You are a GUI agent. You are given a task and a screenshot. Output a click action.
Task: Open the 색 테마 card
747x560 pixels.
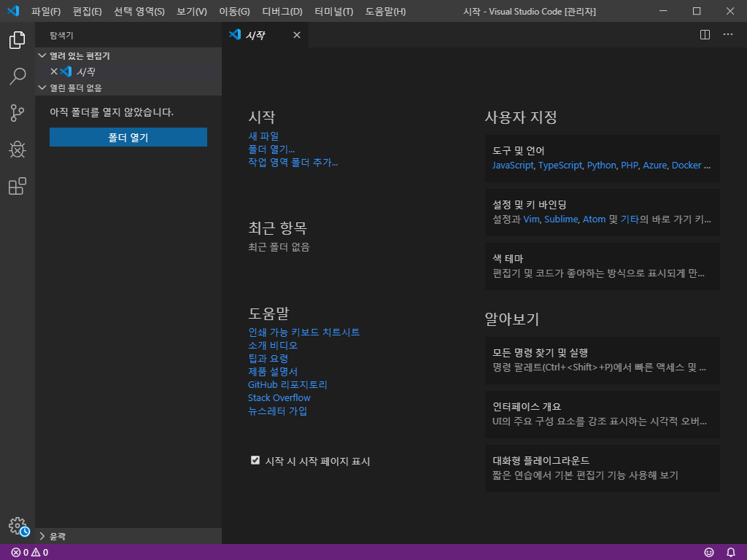click(602, 266)
